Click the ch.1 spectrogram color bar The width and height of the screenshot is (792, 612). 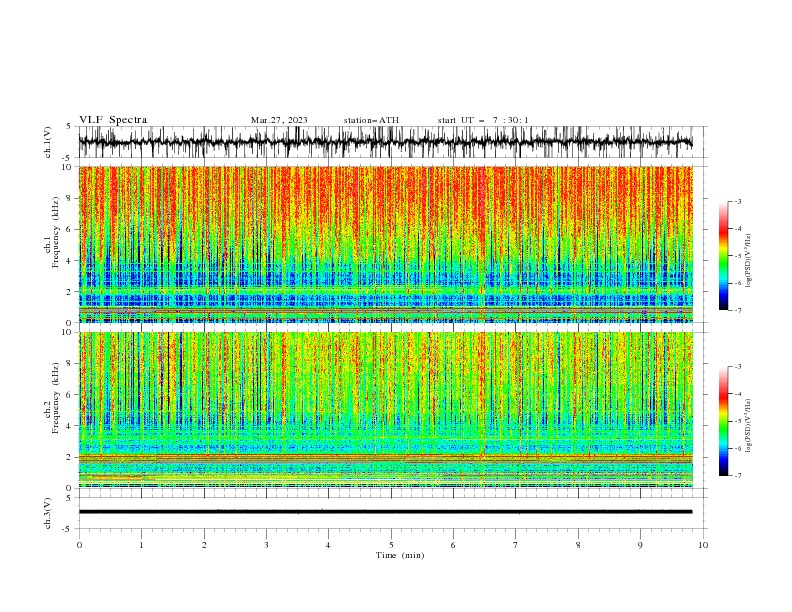coord(724,256)
